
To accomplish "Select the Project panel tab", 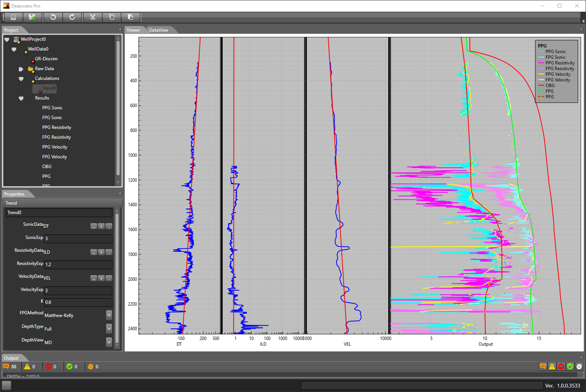I will coord(11,30).
